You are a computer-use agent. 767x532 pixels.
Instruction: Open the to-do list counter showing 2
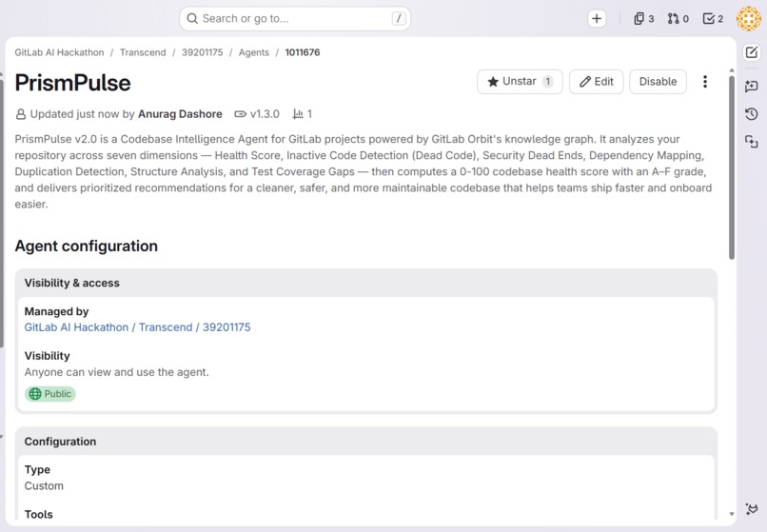point(713,19)
